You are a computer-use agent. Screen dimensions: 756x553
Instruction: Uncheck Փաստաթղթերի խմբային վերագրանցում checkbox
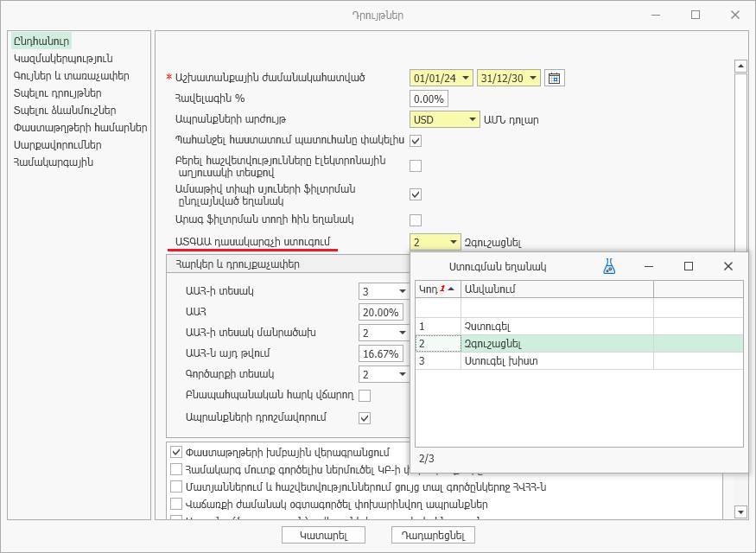coord(176,452)
